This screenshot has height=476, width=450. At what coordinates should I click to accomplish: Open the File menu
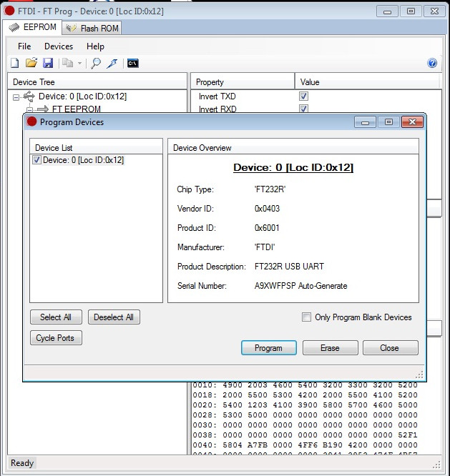(x=24, y=46)
